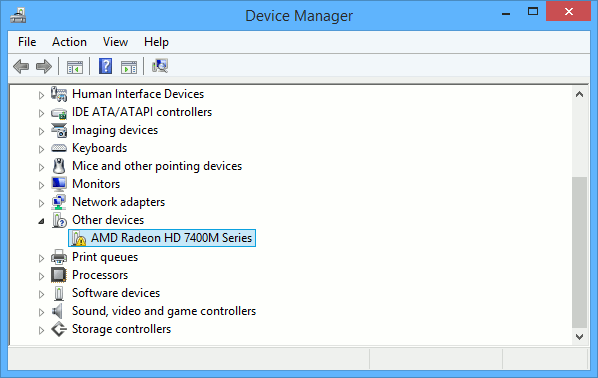Select the Print queues label
The width and height of the screenshot is (598, 378).
tap(105, 257)
